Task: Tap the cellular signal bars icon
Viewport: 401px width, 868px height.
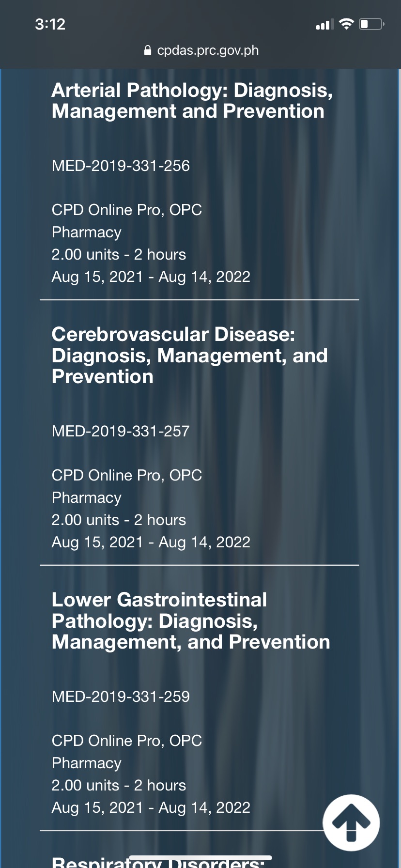Action: point(324,24)
